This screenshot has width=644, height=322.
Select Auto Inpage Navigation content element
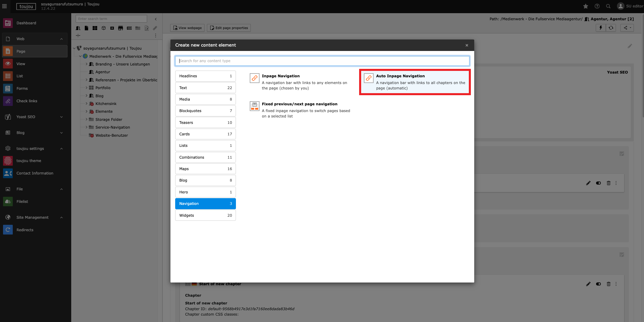click(415, 82)
